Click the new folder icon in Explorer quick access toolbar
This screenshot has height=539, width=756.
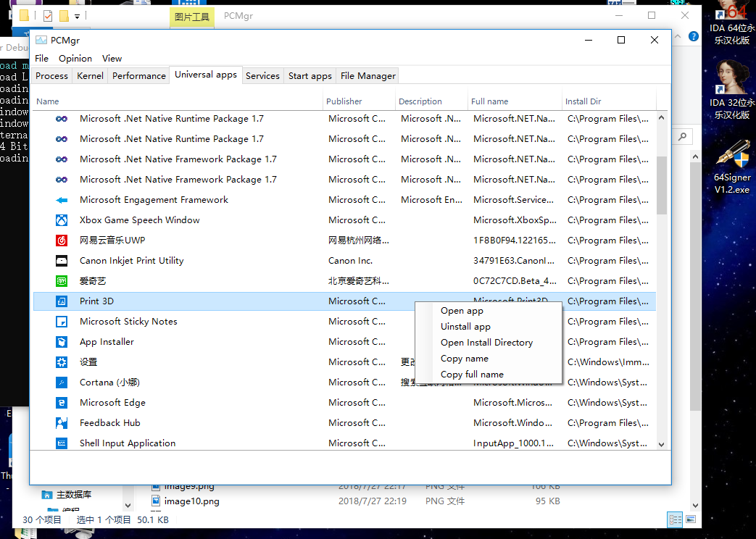pyautogui.click(x=64, y=16)
